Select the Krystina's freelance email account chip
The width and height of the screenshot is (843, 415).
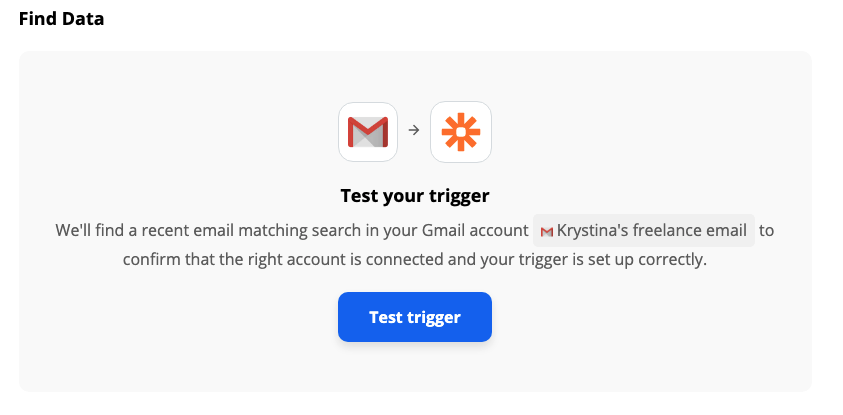click(644, 231)
